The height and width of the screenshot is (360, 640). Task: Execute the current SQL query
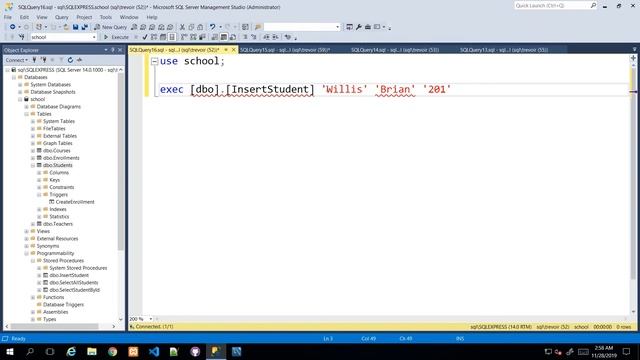pos(116,37)
